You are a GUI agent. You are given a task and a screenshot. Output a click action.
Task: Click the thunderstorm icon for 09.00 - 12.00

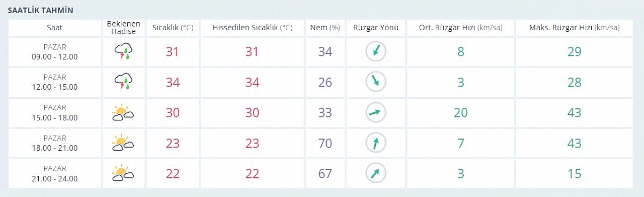tap(123, 51)
